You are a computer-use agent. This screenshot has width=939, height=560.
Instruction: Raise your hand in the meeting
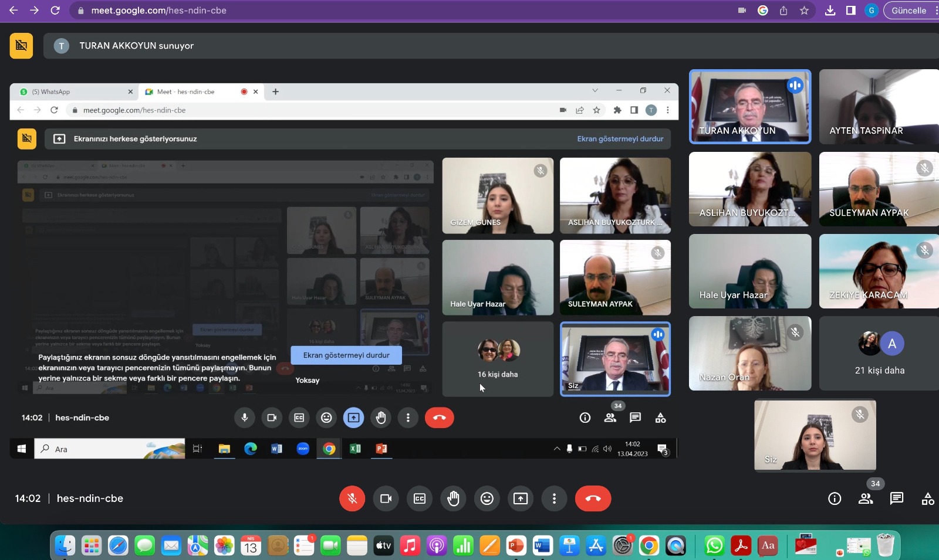pyautogui.click(x=453, y=498)
